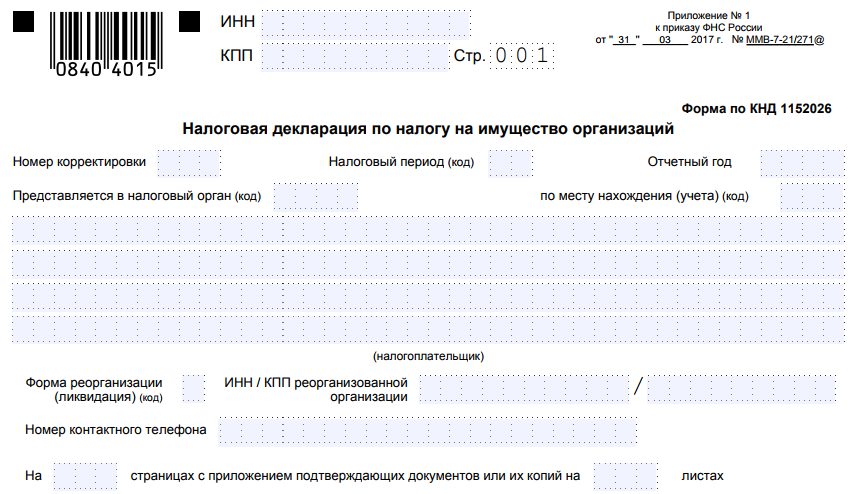This screenshot has height=494, width=859.
Task: Click the text Приложение № 1
Action: [708, 16]
